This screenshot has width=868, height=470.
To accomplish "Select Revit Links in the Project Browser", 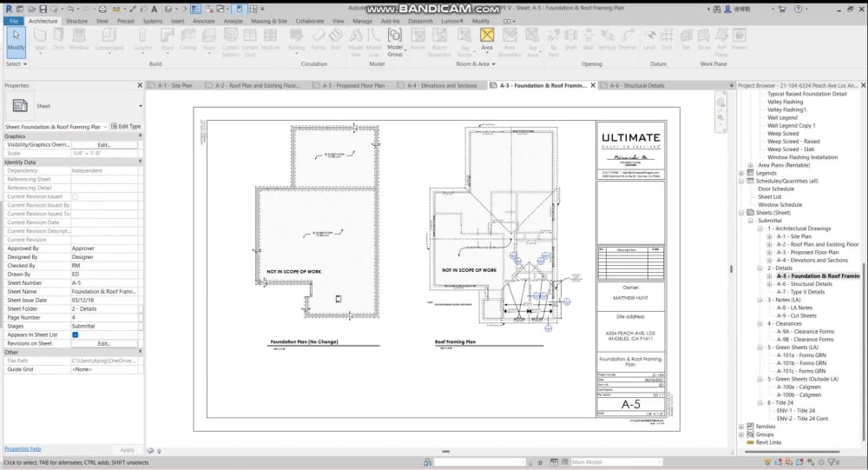I will (x=768, y=442).
